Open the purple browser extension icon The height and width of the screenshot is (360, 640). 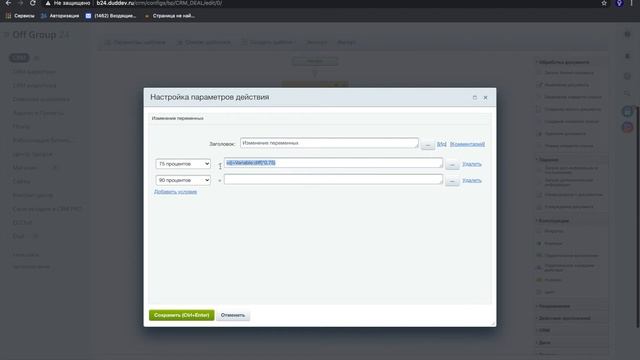coord(619,3)
